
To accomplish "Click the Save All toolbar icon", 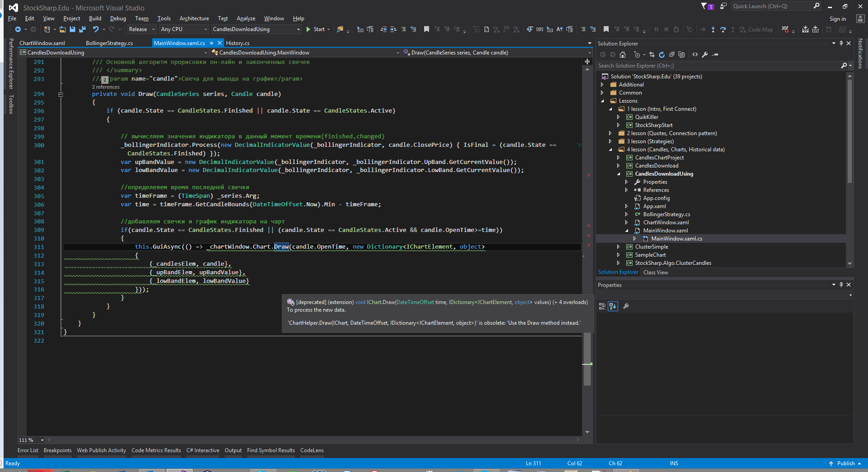I will 82,29.
